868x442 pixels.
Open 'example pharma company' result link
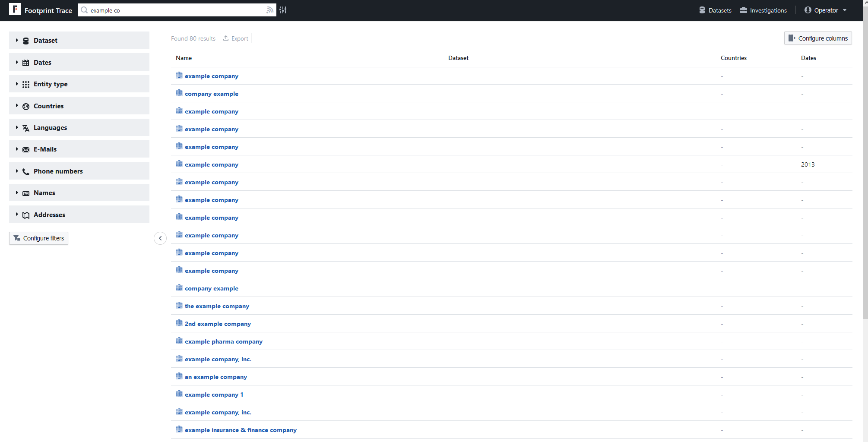(x=223, y=341)
